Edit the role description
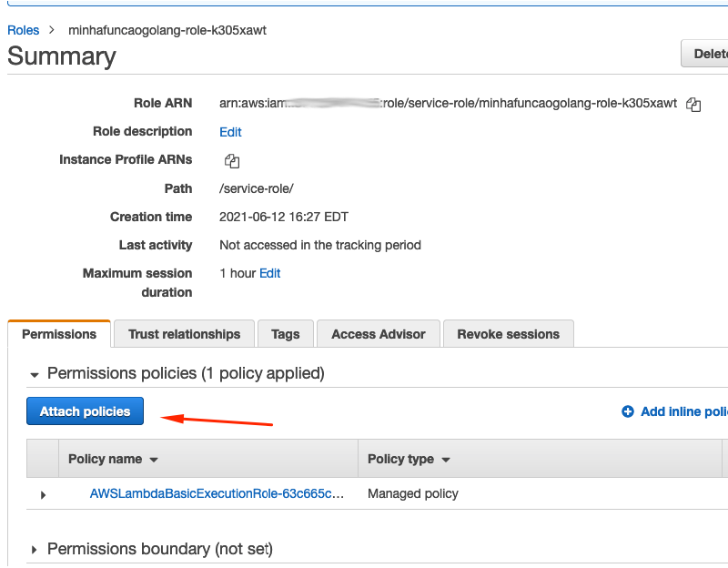 coord(230,132)
